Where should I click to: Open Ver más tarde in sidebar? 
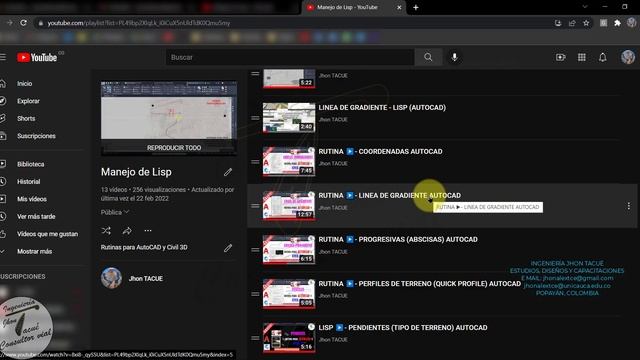click(x=36, y=216)
